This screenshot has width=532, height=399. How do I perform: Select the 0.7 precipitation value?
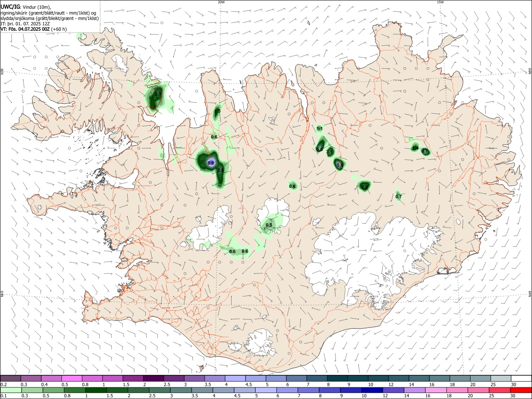(x=399, y=197)
